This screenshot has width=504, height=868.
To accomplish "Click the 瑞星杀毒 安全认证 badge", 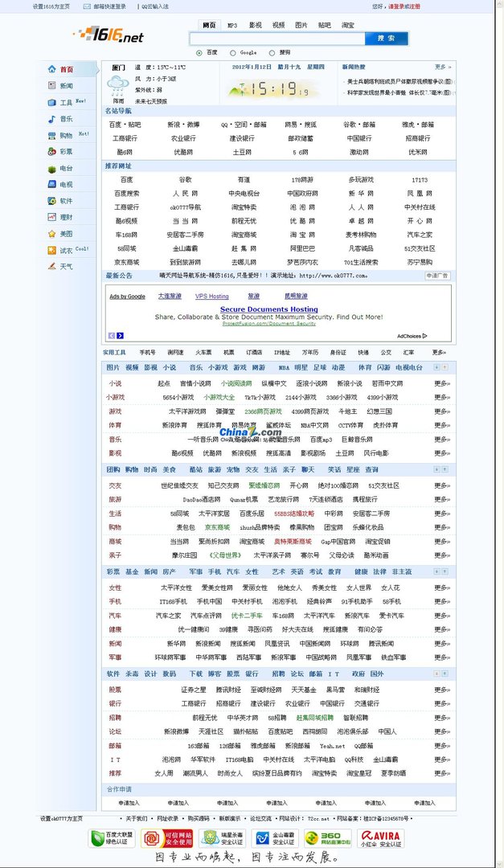I will click(x=222, y=837).
